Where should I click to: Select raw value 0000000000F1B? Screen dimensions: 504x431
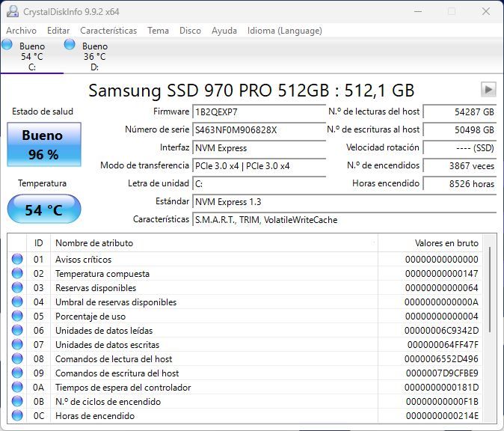tap(442, 401)
